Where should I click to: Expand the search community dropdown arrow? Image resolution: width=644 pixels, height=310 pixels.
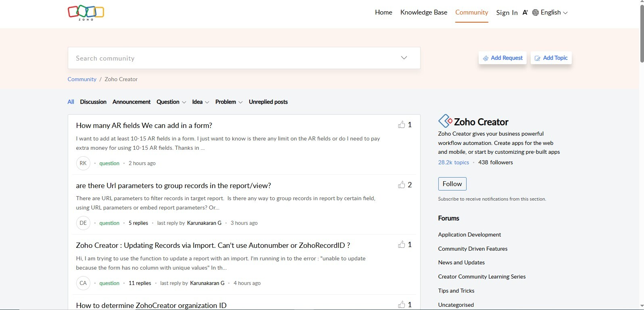pyautogui.click(x=404, y=58)
